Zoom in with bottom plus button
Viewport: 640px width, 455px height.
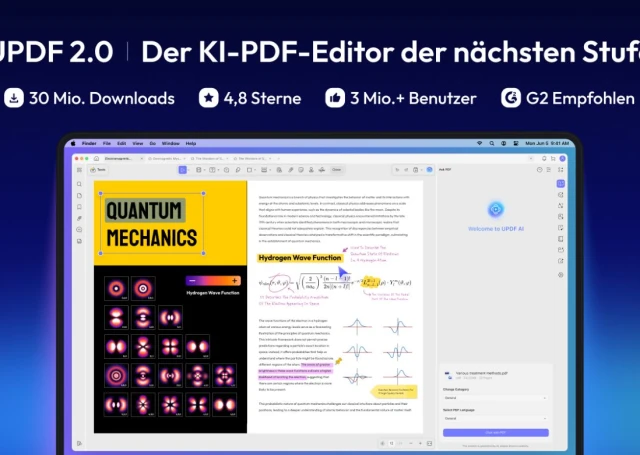(x=420, y=443)
